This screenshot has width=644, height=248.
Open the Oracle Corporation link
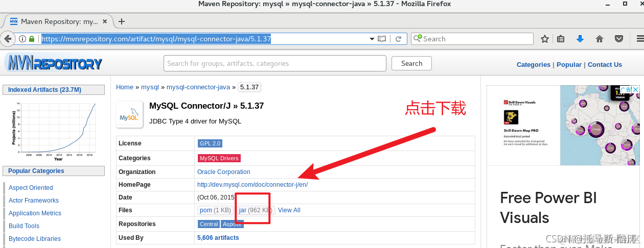(224, 172)
